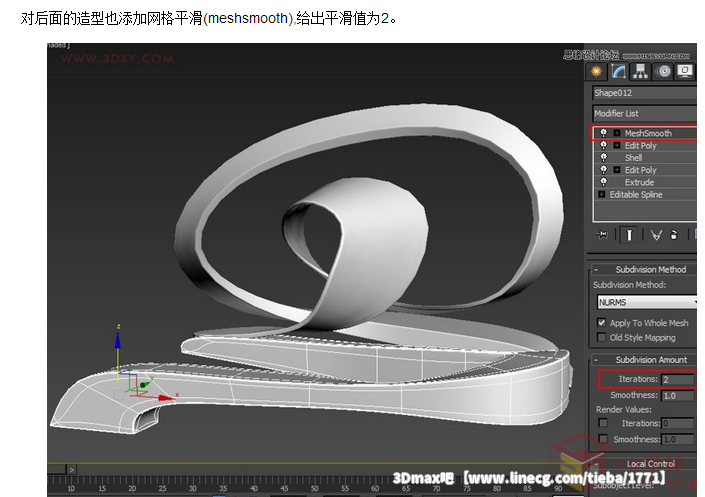Click Smoothness field under Subdivision Amount

click(x=678, y=396)
